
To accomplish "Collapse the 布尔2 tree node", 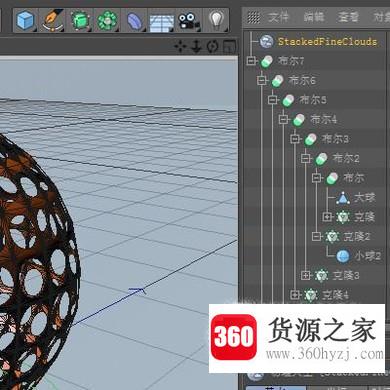I will point(306,158).
